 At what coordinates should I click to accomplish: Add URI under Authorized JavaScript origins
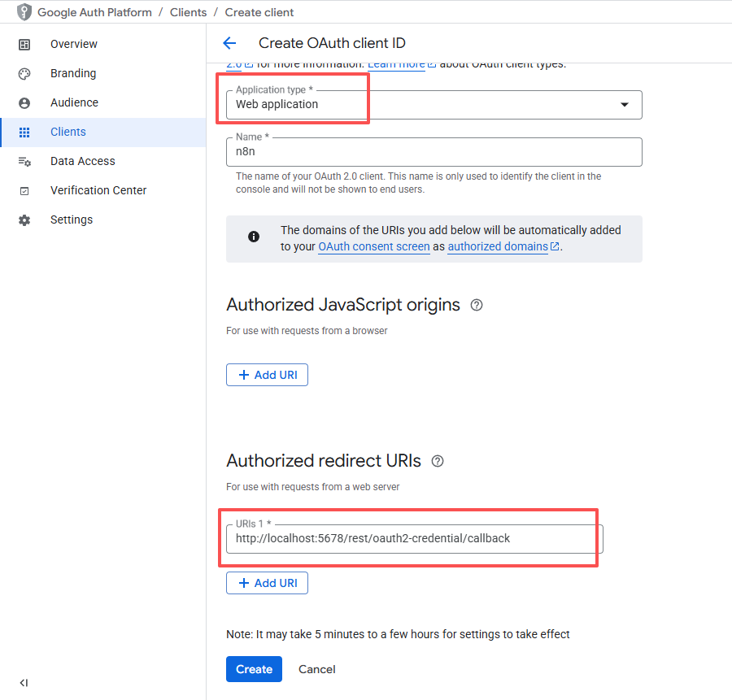267,375
